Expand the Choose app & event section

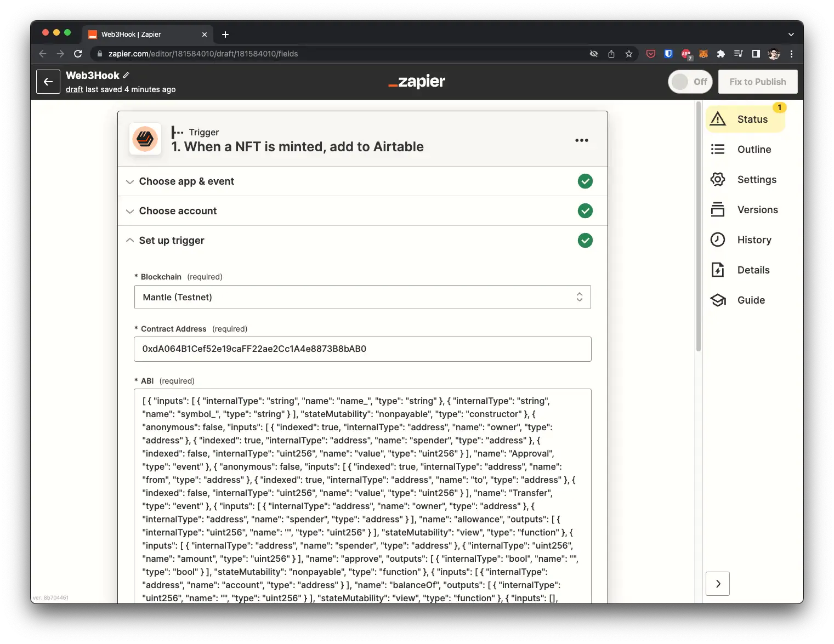click(x=362, y=181)
